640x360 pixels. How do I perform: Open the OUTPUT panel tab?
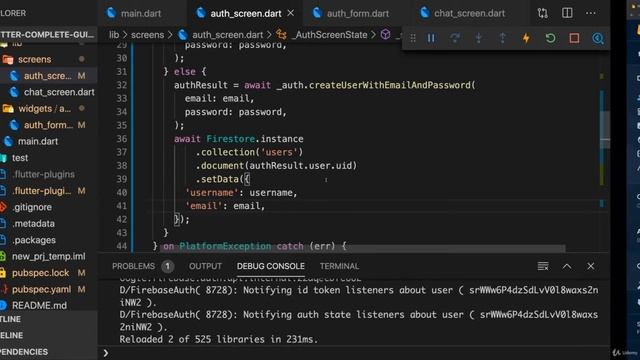pos(205,266)
